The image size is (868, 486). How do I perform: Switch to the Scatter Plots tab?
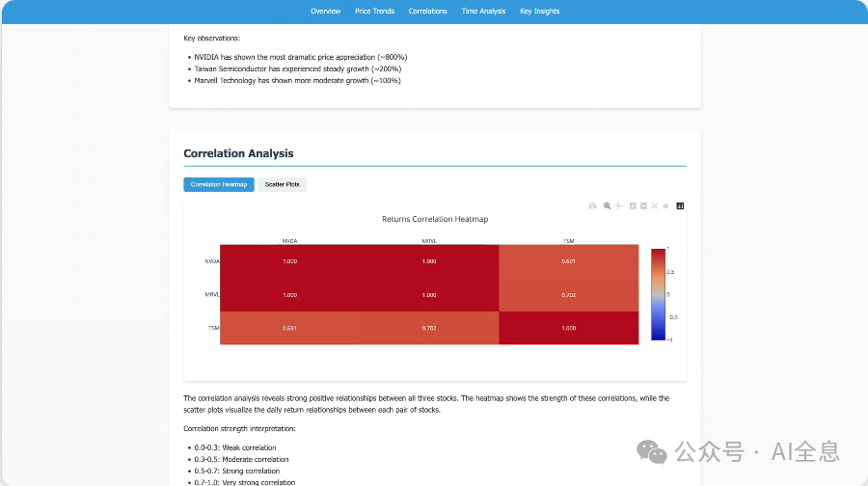[x=283, y=184]
